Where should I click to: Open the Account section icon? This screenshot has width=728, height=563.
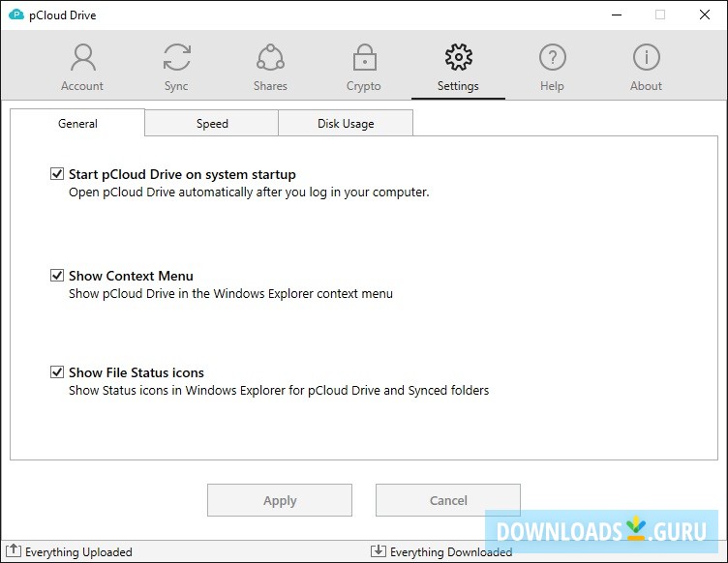point(83,57)
